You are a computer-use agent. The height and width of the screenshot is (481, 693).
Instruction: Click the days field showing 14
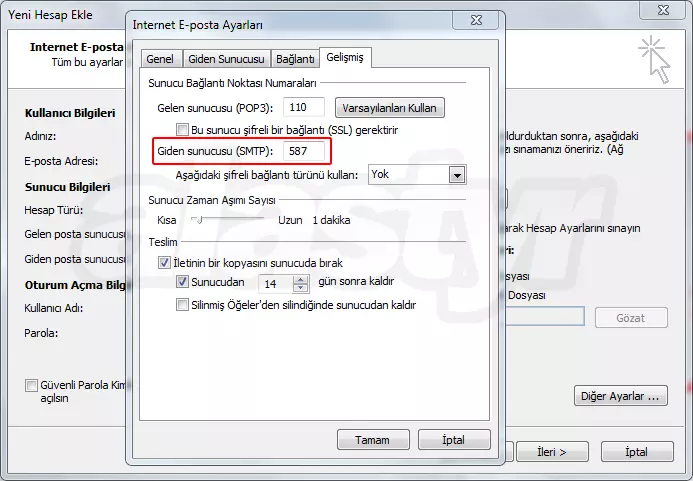coord(276,284)
